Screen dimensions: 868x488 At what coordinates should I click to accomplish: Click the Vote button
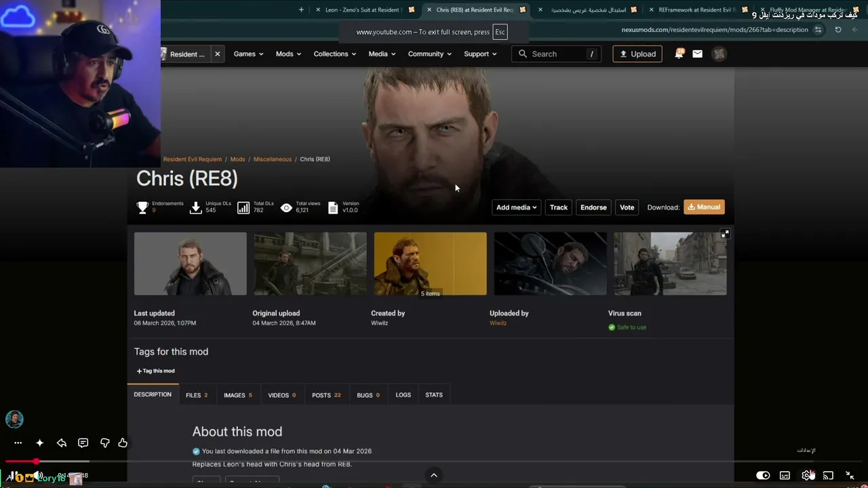[x=627, y=207]
